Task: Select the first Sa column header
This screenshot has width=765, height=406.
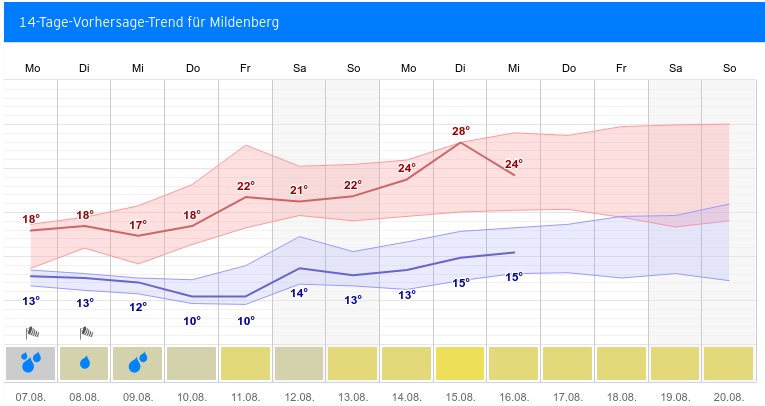Action: click(299, 68)
